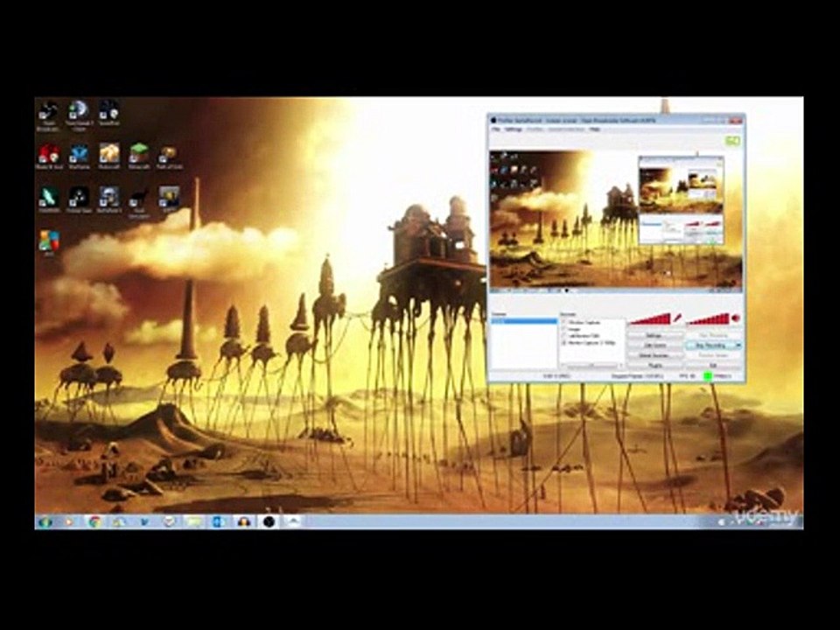Open the Battlefield soldier desktop icon
Screen dimensions: 840x630
108,199
